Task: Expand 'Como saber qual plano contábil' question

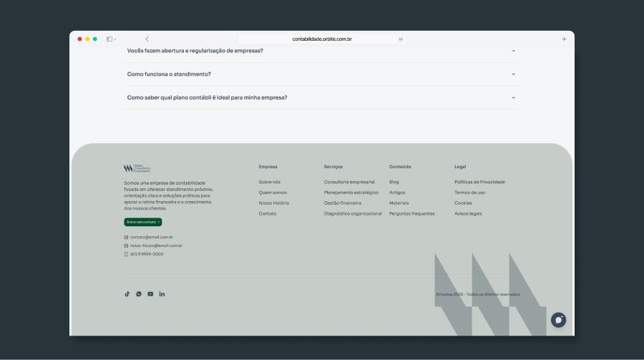Action: tap(321, 98)
